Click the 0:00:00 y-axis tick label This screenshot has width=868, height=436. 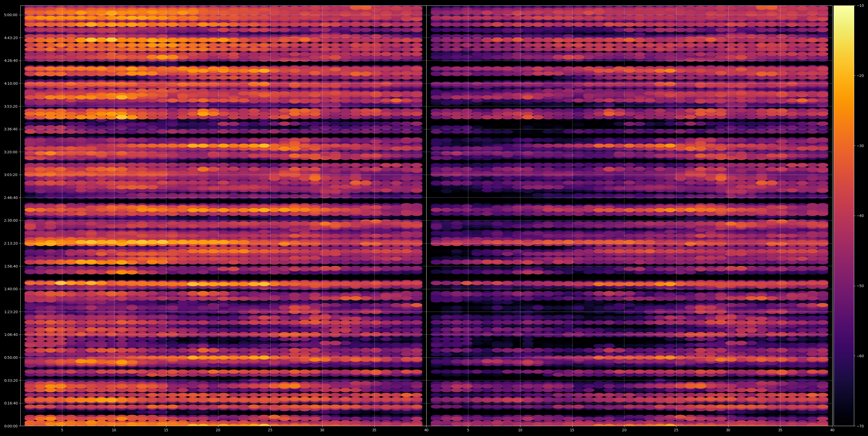[x=10, y=426]
